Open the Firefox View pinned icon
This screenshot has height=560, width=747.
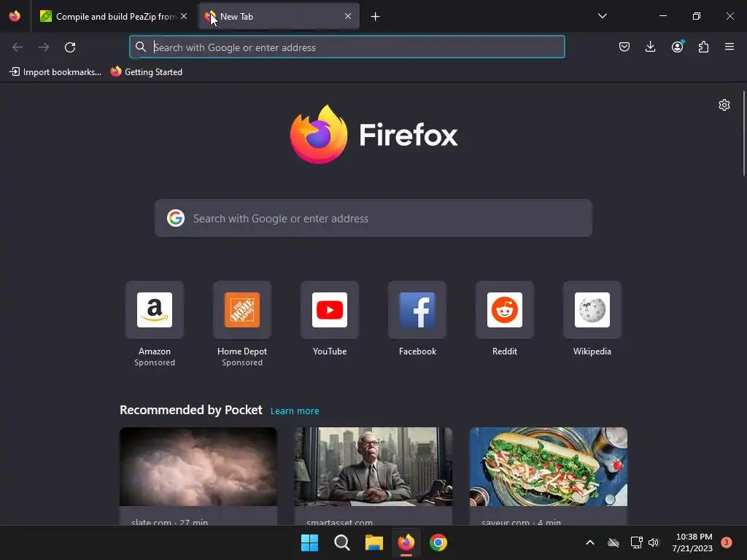pos(15,16)
